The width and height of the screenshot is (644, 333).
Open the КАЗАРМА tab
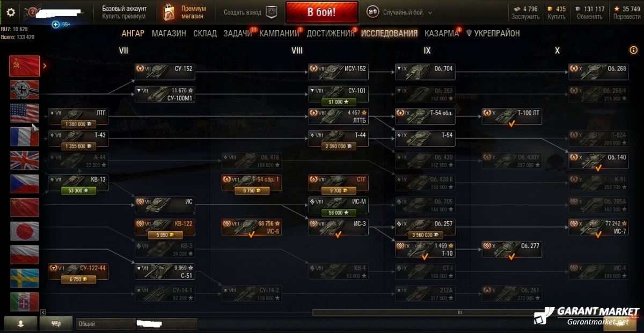pos(442,33)
